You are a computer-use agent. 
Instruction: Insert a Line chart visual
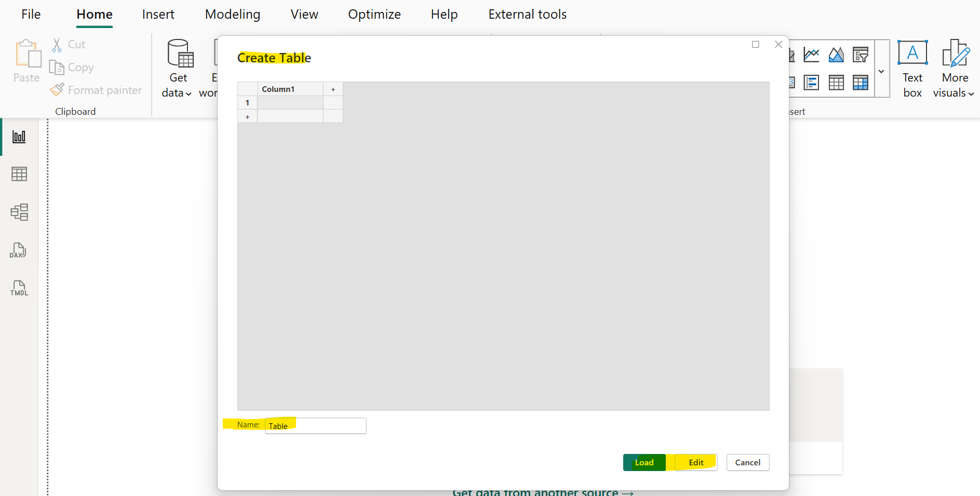tap(811, 54)
